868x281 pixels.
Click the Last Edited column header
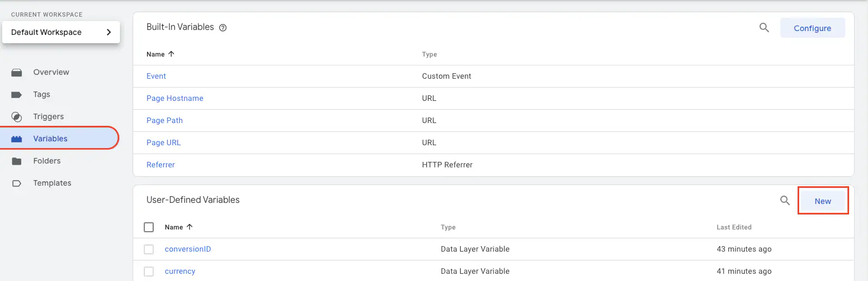pyautogui.click(x=734, y=227)
